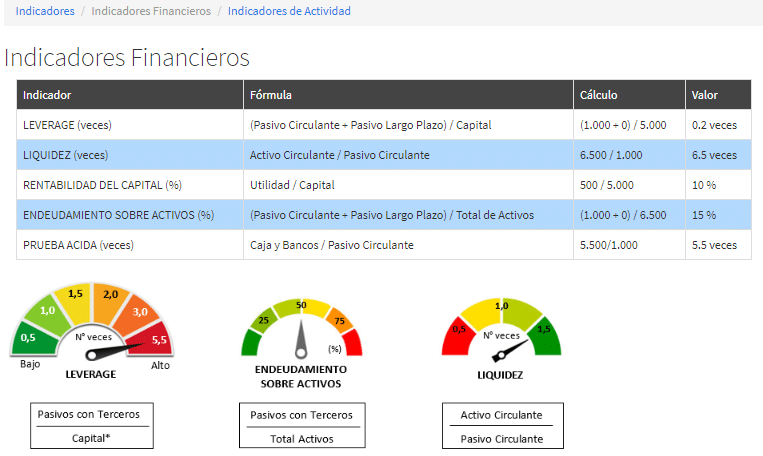Image resolution: width=763 pixels, height=456 pixels.
Task: Select Indicadores Financieros breadcrumb item
Action: pyautogui.click(x=151, y=11)
